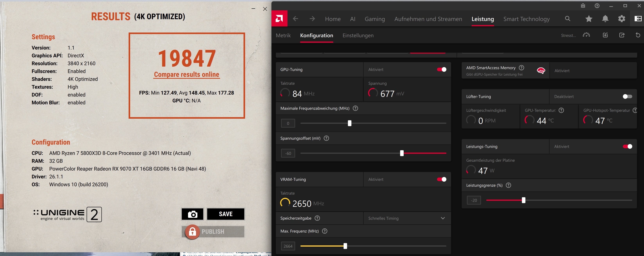Viewport: 644px width, 256px height.
Task: Open AMD settings gear icon
Action: (x=622, y=19)
